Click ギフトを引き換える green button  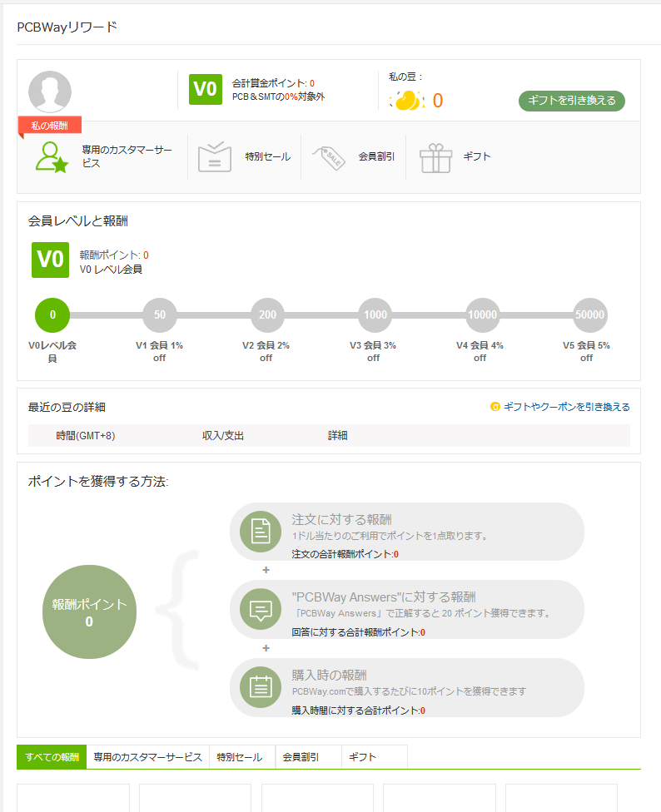pyautogui.click(x=572, y=101)
